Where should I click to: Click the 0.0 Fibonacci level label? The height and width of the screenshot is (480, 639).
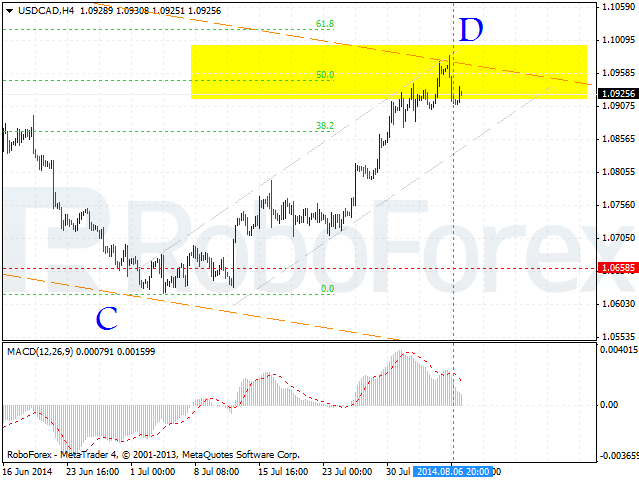click(327, 288)
